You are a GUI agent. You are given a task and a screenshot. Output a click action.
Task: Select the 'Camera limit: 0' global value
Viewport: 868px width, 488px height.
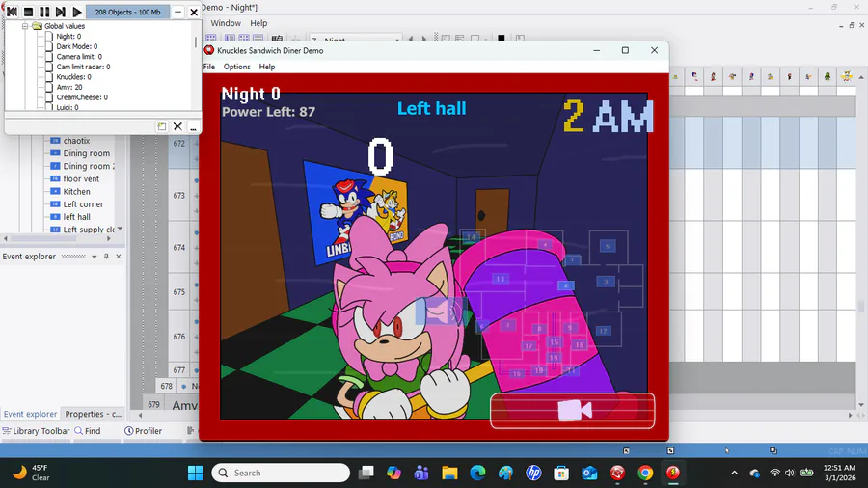79,57
